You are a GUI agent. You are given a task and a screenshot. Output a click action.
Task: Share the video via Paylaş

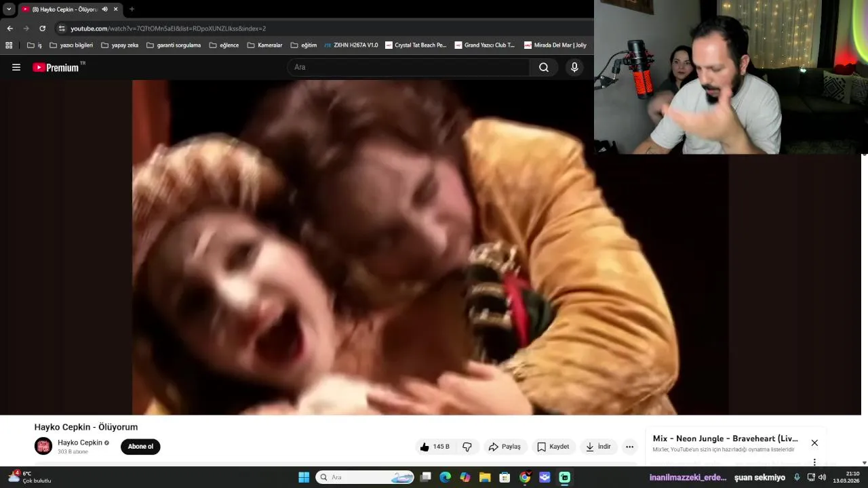(x=505, y=447)
